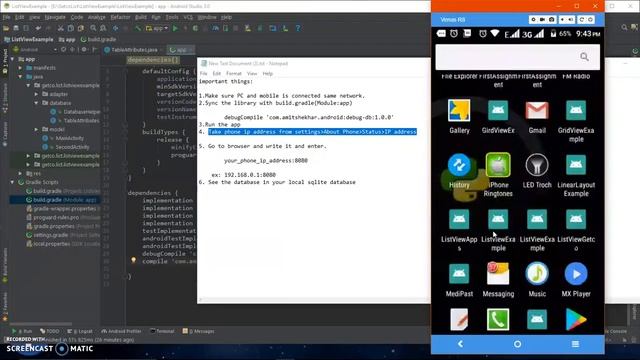This screenshot has height=360, width=640.
Task: Open the View menu in Notepad
Action: click(x=252, y=73)
